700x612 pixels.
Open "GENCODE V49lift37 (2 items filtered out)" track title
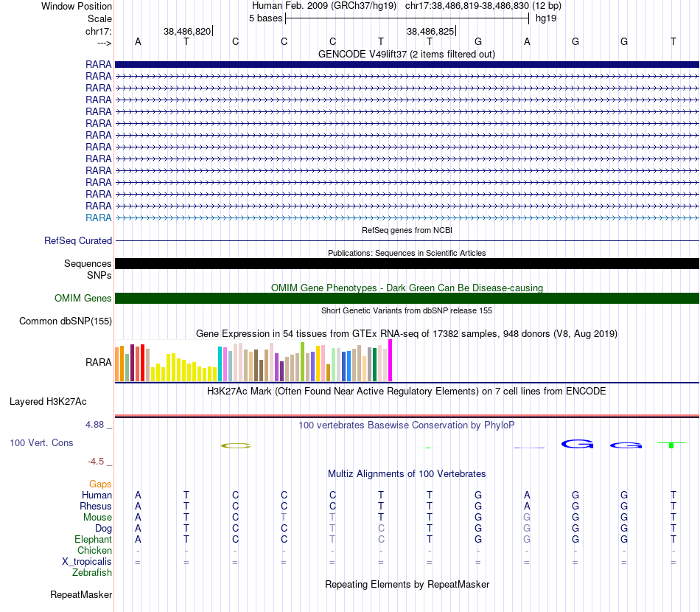[x=406, y=54]
